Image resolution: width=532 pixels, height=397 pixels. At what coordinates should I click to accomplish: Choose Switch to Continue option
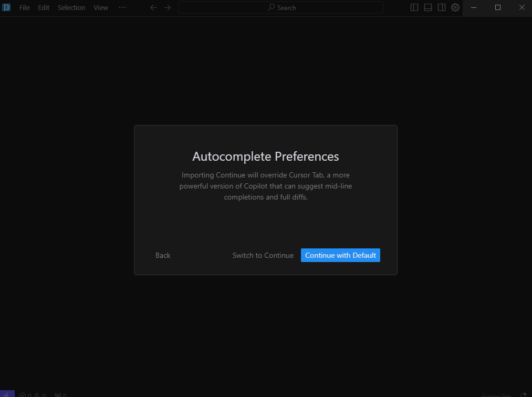tap(263, 255)
